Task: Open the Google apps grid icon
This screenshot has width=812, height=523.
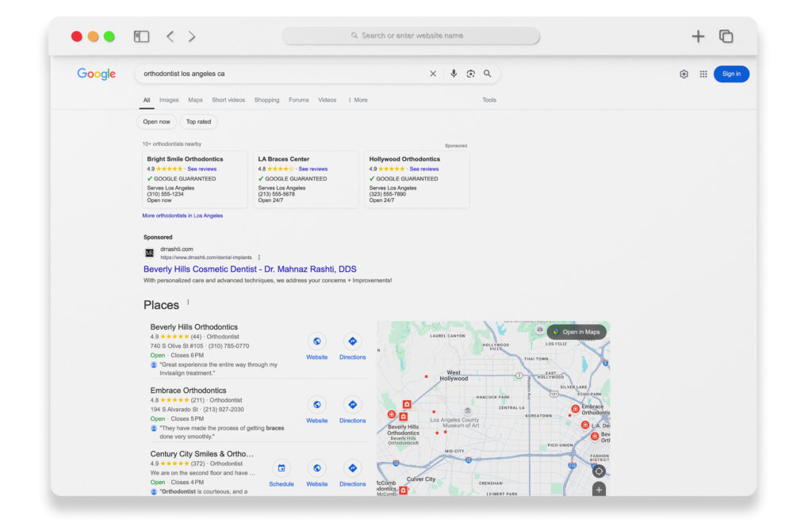Action: [703, 74]
